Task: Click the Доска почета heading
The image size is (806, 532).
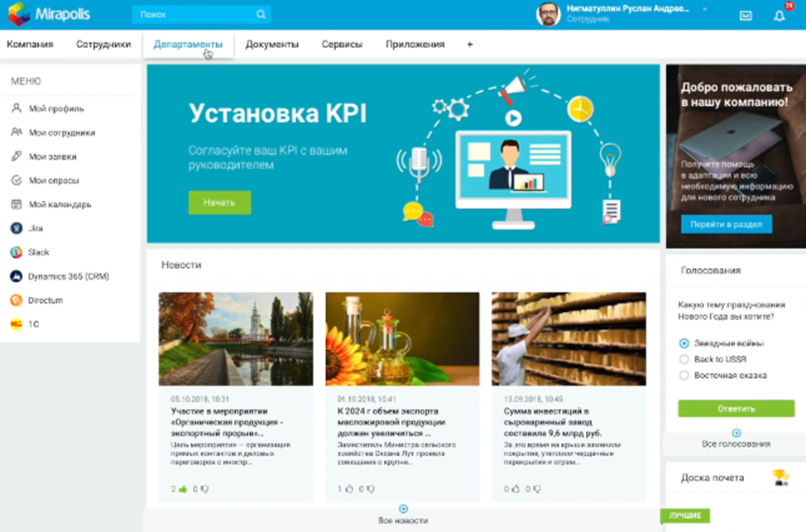Action: [712, 477]
